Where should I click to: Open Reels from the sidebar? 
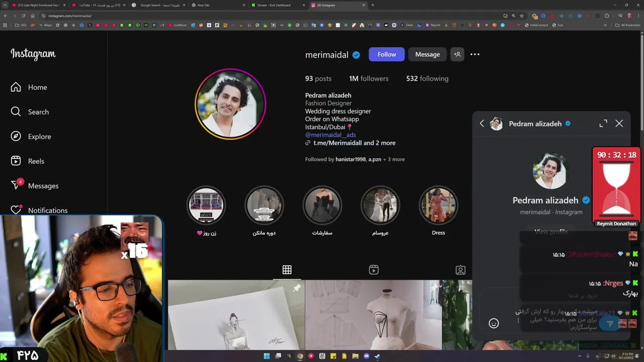[27, 161]
